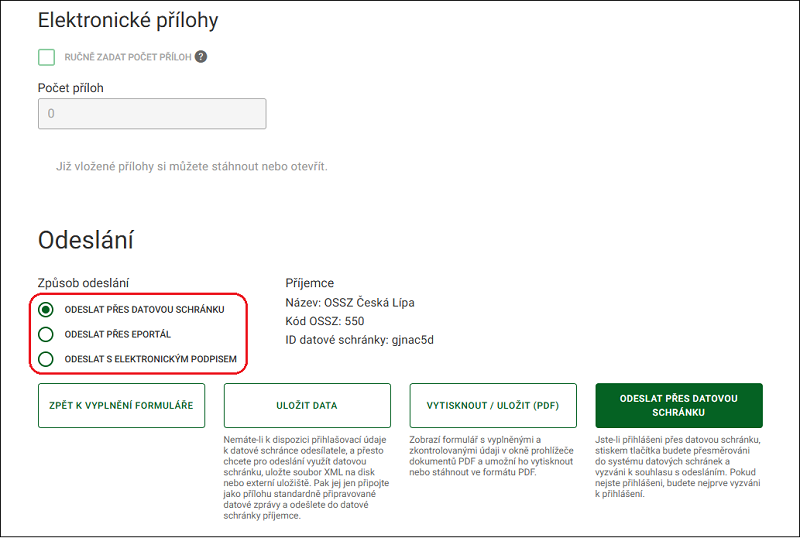The width and height of the screenshot is (800, 538).
Task: Click the 'Uložit data' button
Action: pos(307,405)
